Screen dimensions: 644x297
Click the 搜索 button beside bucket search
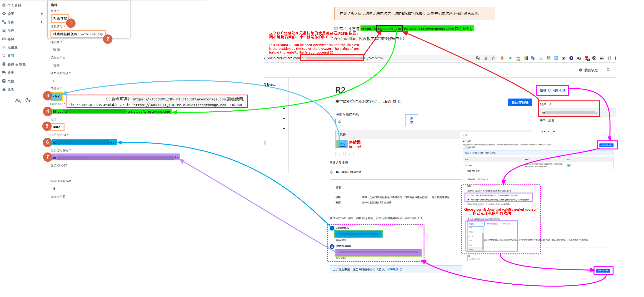tap(411, 120)
